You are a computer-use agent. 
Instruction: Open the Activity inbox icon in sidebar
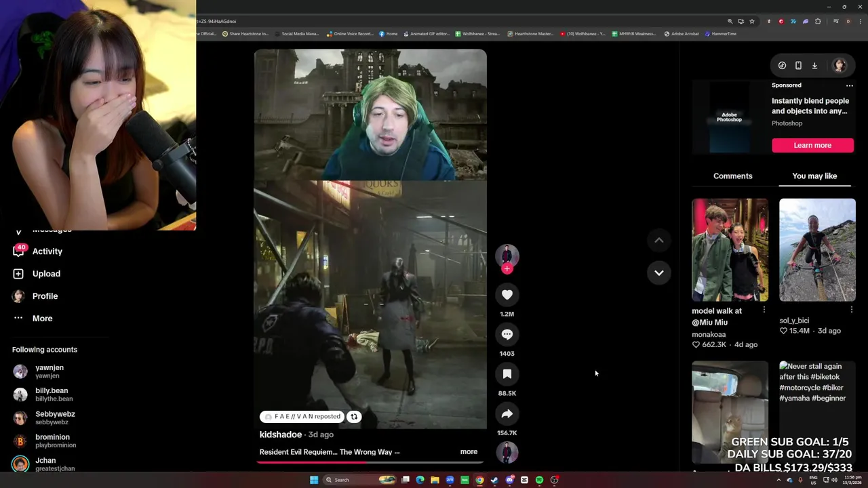pos(18,251)
